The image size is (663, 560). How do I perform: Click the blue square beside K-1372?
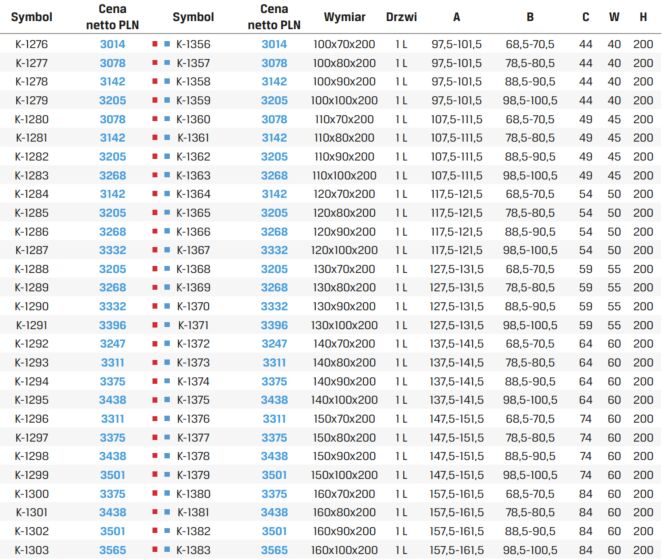pyautogui.click(x=167, y=343)
